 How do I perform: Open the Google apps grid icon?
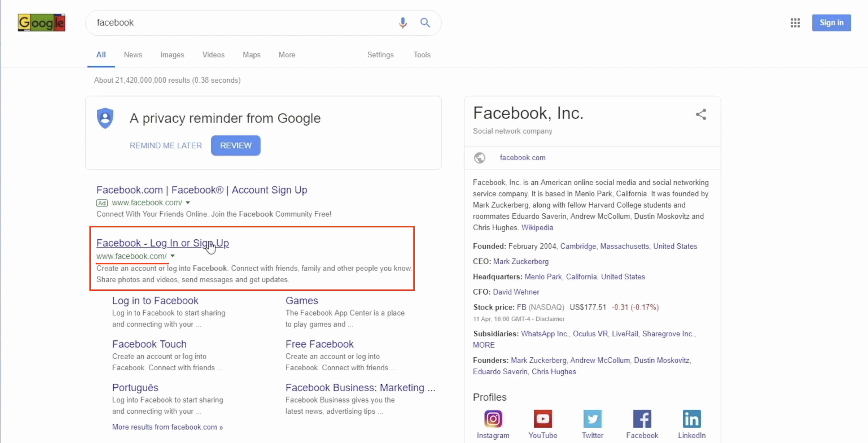(x=795, y=23)
